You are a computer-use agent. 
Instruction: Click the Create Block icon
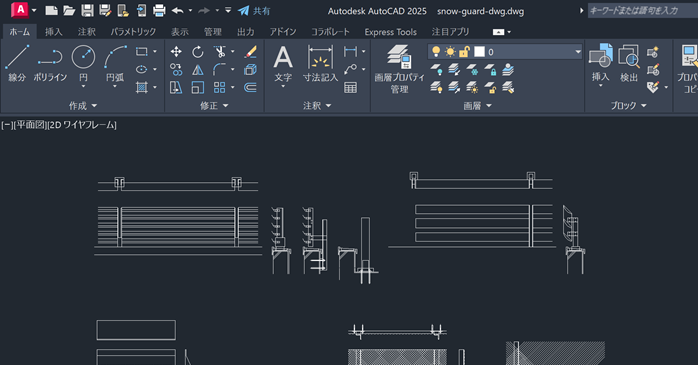pos(653,52)
